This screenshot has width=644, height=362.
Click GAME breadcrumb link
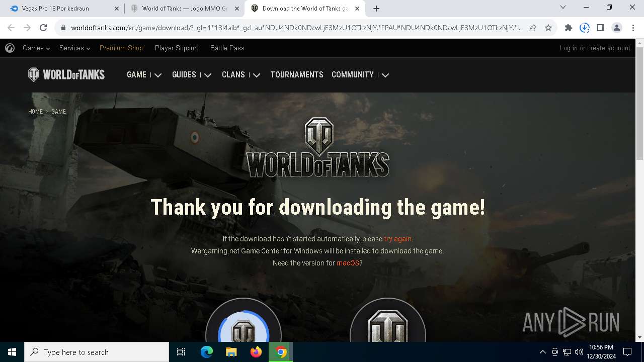point(58,112)
